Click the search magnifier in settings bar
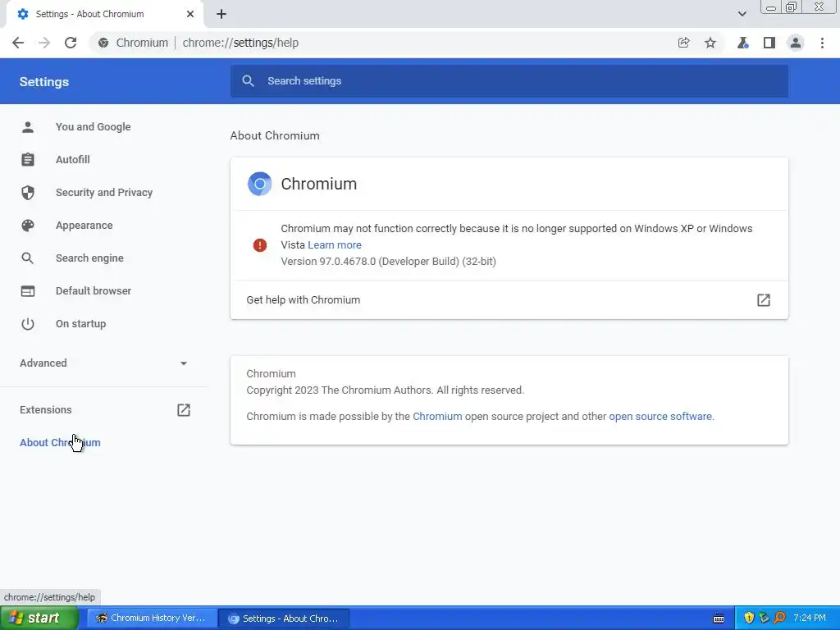The image size is (840, 630). (x=248, y=81)
